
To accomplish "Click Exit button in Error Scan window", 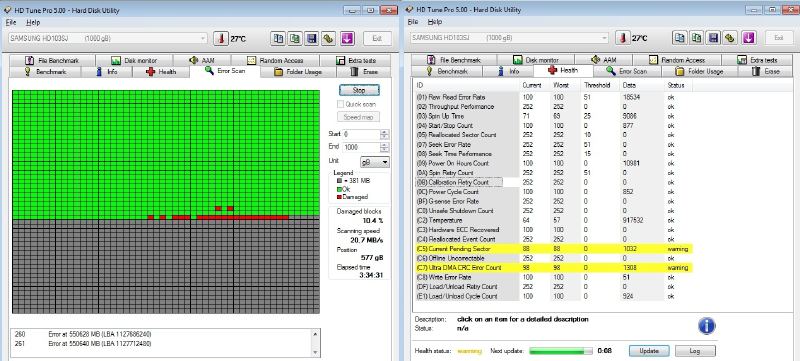I will tap(377, 38).
